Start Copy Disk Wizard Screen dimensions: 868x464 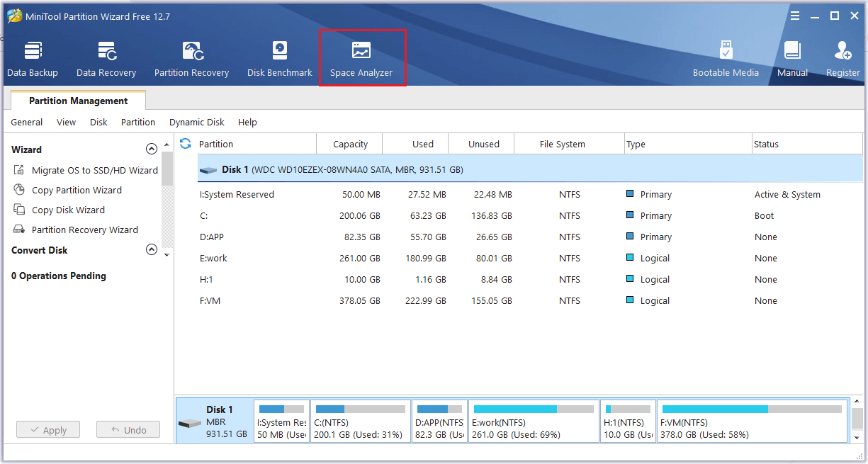68,210
